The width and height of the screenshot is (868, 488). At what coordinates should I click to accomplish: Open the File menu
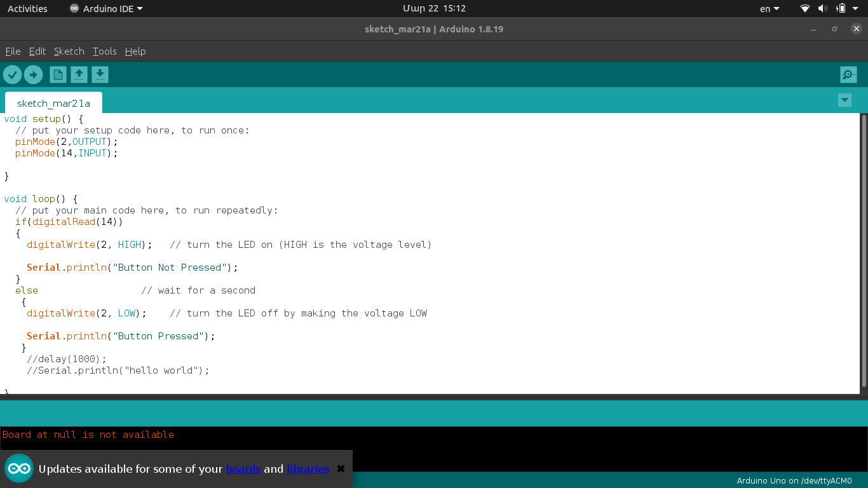click(13, 51)
